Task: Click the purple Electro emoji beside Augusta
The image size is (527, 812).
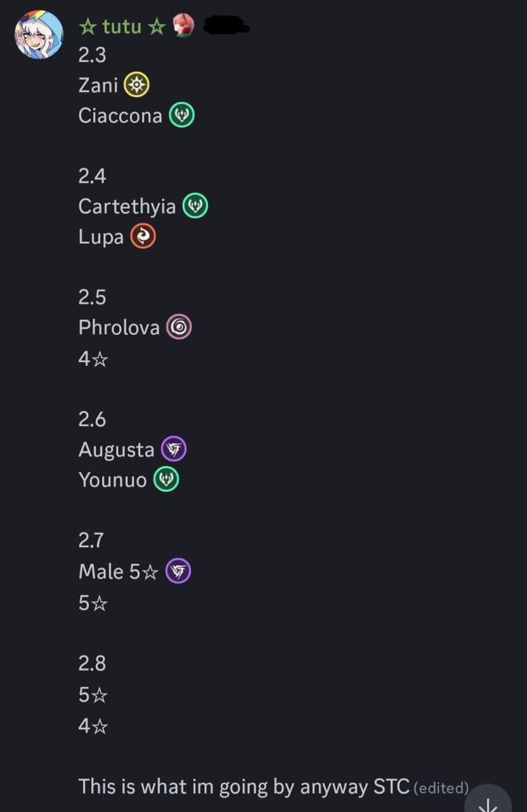Action: 174,449
